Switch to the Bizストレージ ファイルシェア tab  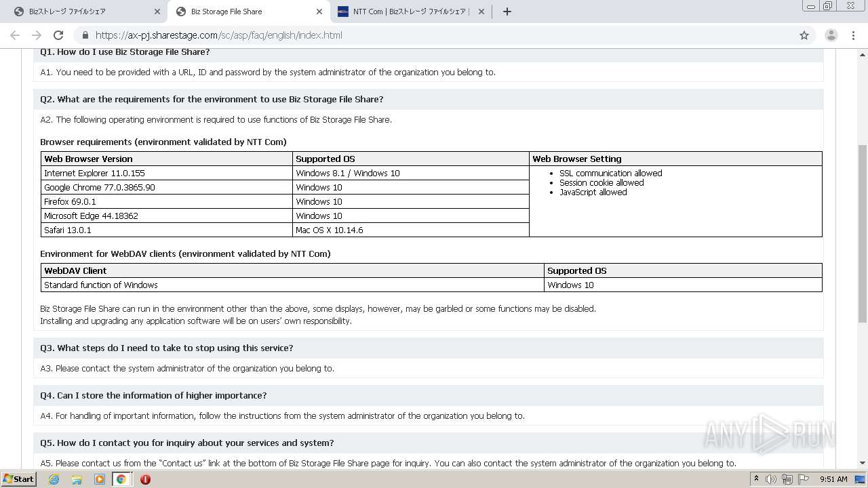(85, 12)
